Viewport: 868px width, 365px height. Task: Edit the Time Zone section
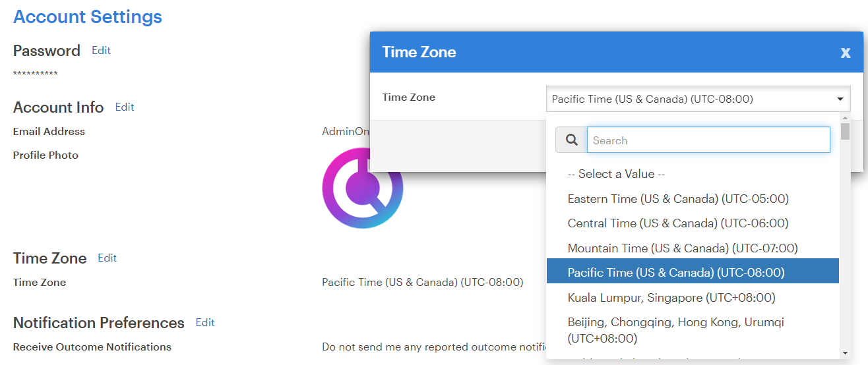(x=107, y=258)
